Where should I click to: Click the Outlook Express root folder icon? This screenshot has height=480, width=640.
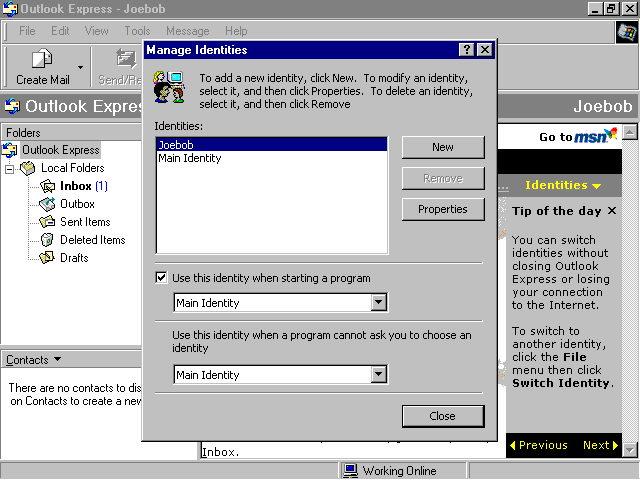pyautogui.click(x=9, y=150)
